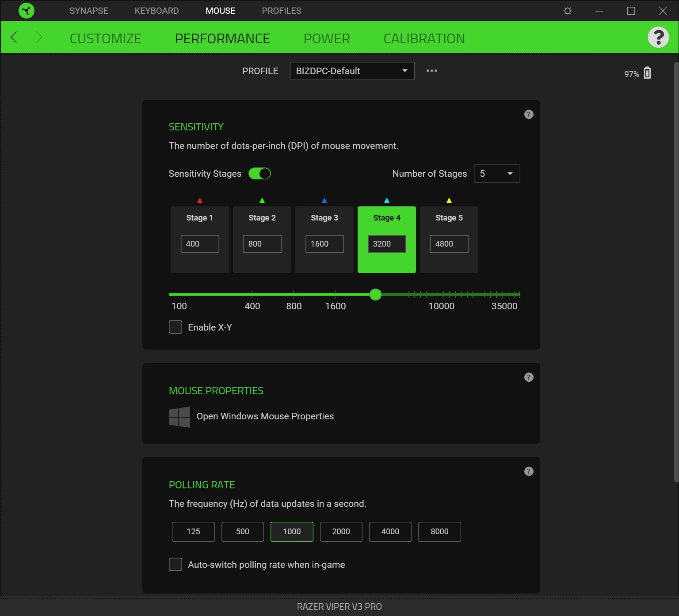
Task: Enable auto-switch polling rate when in-game
Action: coord(175,564)
